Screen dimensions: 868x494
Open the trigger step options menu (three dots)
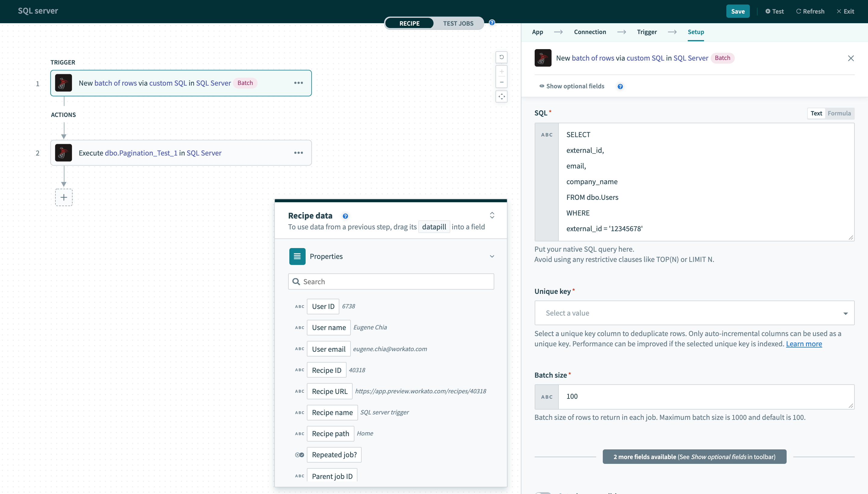click(298, 83)
